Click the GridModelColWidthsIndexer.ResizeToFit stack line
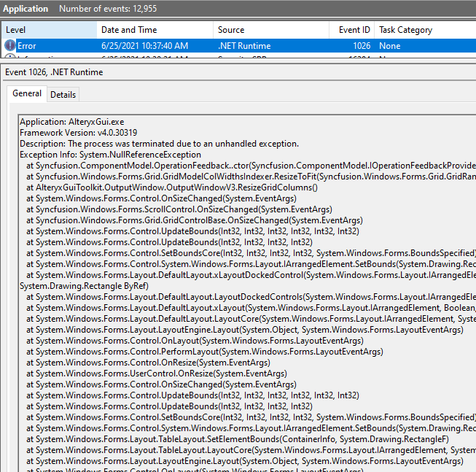The height and width of the screenshot is (472, 476). click(x=251, y=177)
